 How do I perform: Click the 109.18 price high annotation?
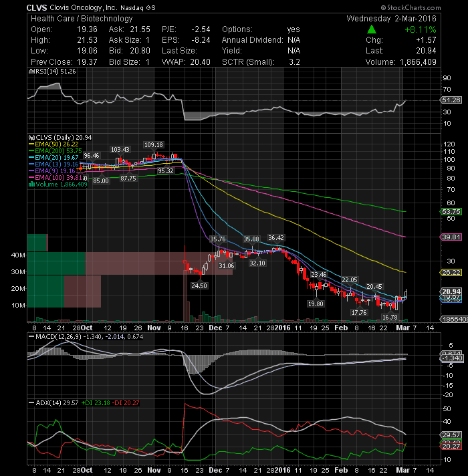click(153, 145)
